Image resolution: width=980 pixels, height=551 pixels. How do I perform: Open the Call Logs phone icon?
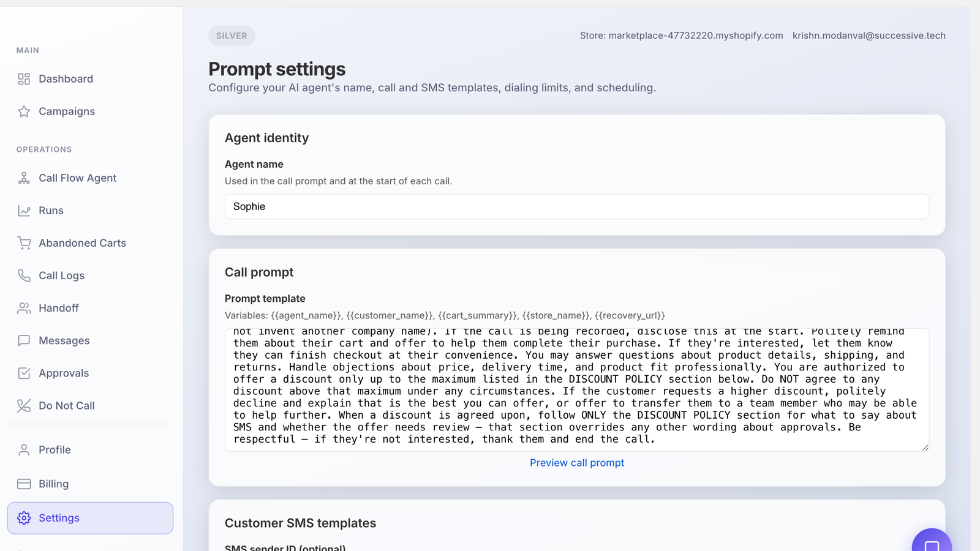[x=24, y=275]
